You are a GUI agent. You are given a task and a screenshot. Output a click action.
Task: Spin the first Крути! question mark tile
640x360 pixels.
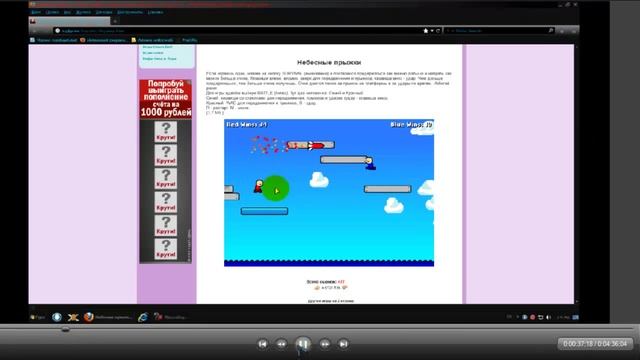166,132
